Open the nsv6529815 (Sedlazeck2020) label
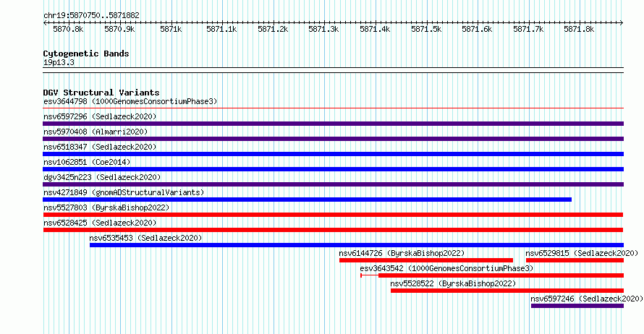Screen dimensions: 644x334 click(x=582, y=253)
